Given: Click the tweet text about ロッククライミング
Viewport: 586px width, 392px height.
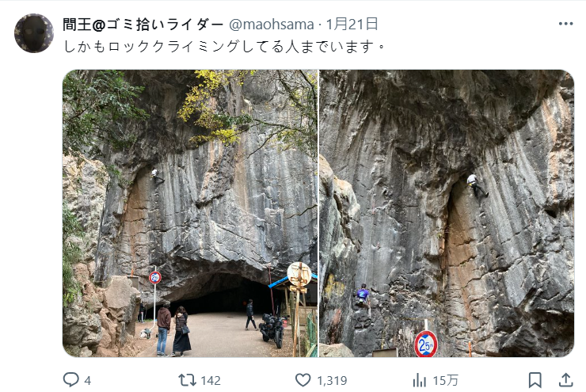Looking at the screenshot, I should click(224, 47).
